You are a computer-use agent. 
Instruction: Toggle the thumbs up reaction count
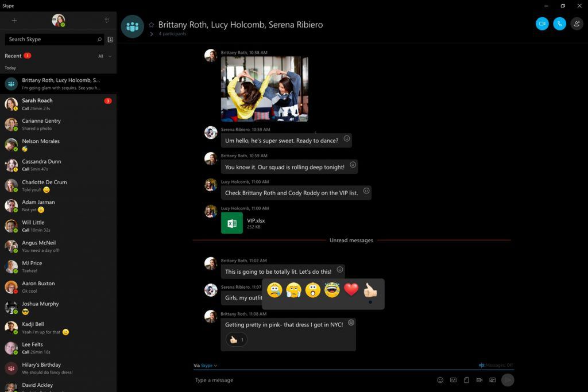pyautogui.click(x=236, y=340)
